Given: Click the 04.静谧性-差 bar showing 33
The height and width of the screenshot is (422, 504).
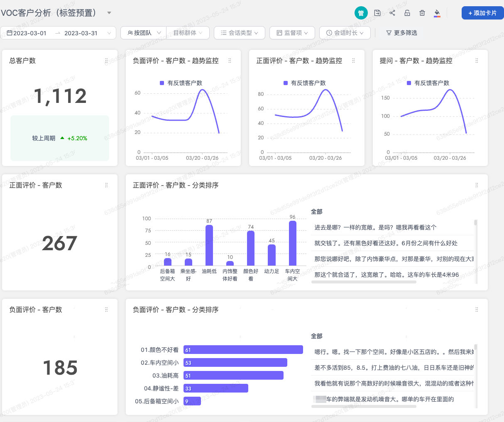Looking at the screenshot, I should click(x=216, y=388).
